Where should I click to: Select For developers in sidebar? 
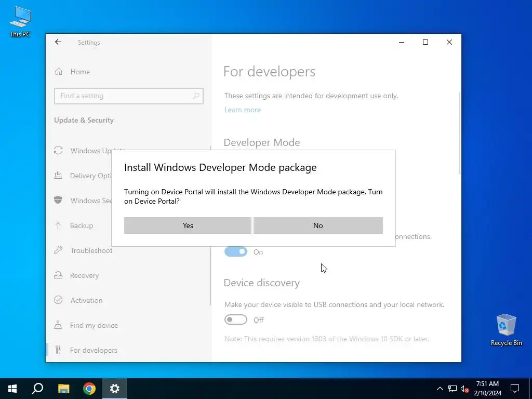[x=94, y=350]
